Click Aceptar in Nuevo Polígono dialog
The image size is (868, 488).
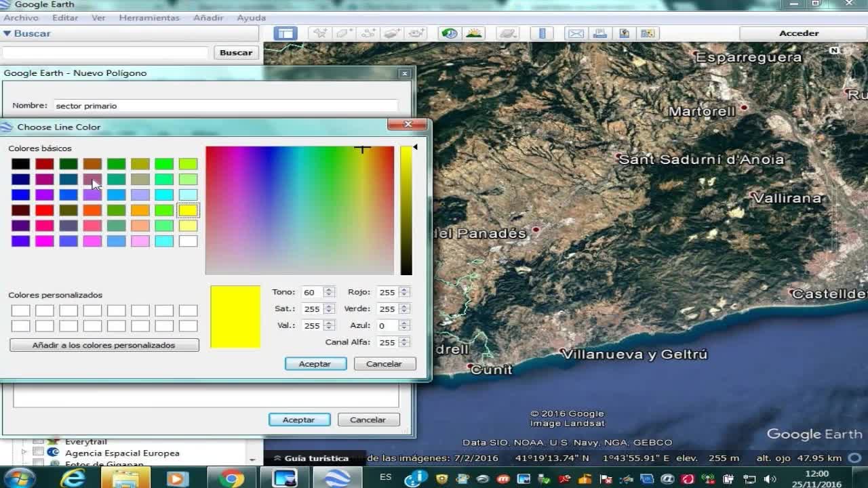[299, 420]
